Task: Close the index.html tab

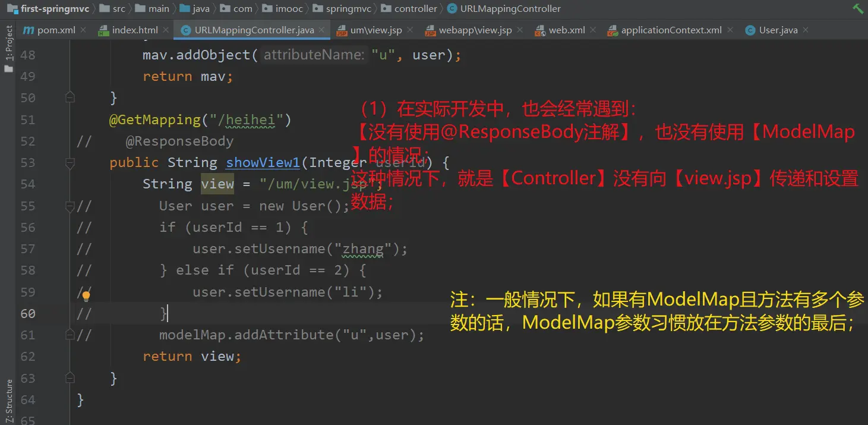Action: 166,30
